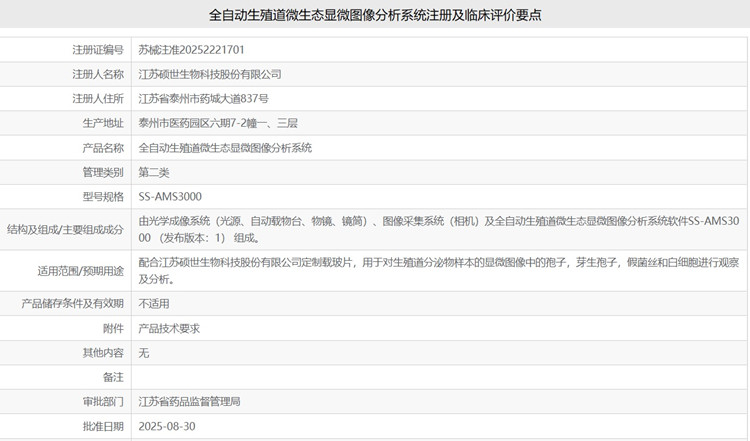Select registration number 苏械注准20252221701
750x441 pixels.
click(191, 49)
